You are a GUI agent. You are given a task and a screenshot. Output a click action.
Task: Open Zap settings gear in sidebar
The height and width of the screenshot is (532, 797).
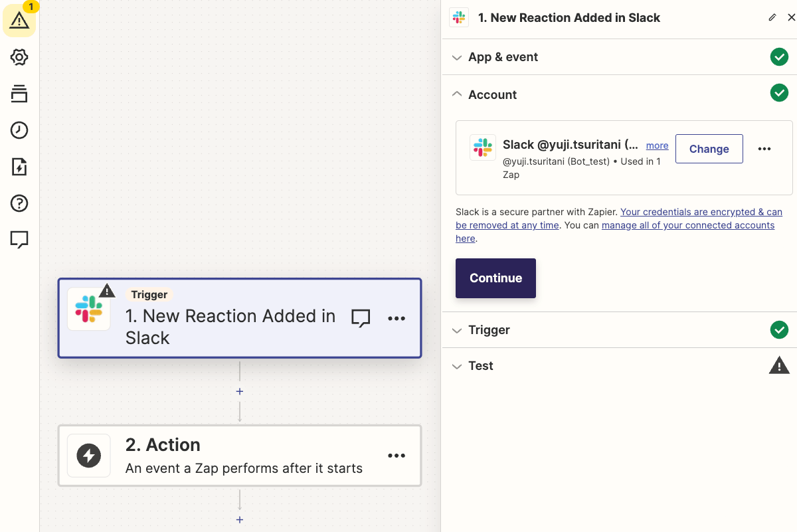(x=19, y=57)
